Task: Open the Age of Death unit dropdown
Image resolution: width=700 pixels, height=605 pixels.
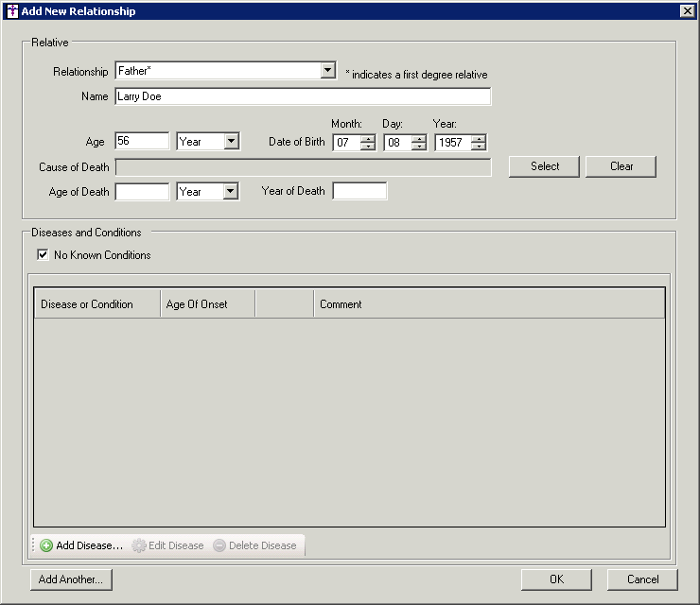Action: pyautogui.click(x=232, y=191)
